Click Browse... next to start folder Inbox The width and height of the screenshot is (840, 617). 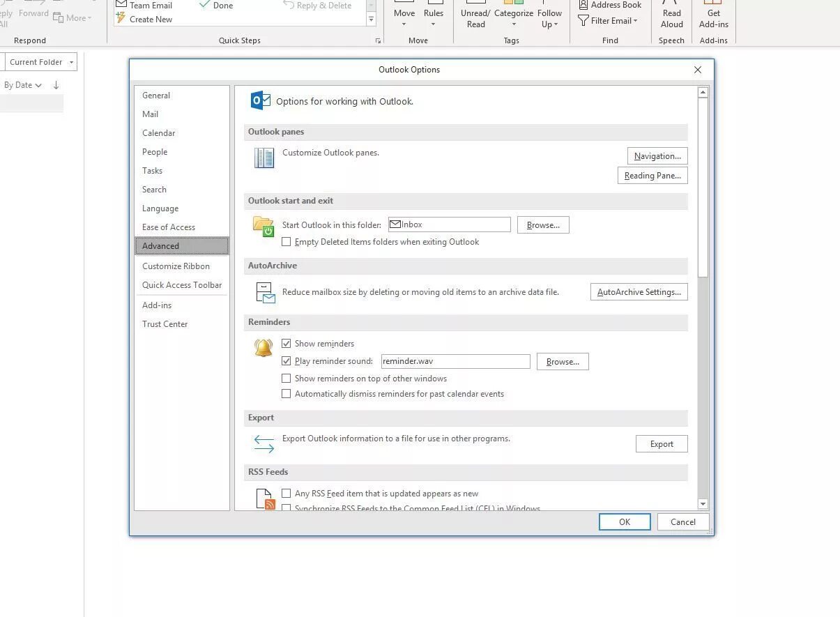click(x=543, y=225)
